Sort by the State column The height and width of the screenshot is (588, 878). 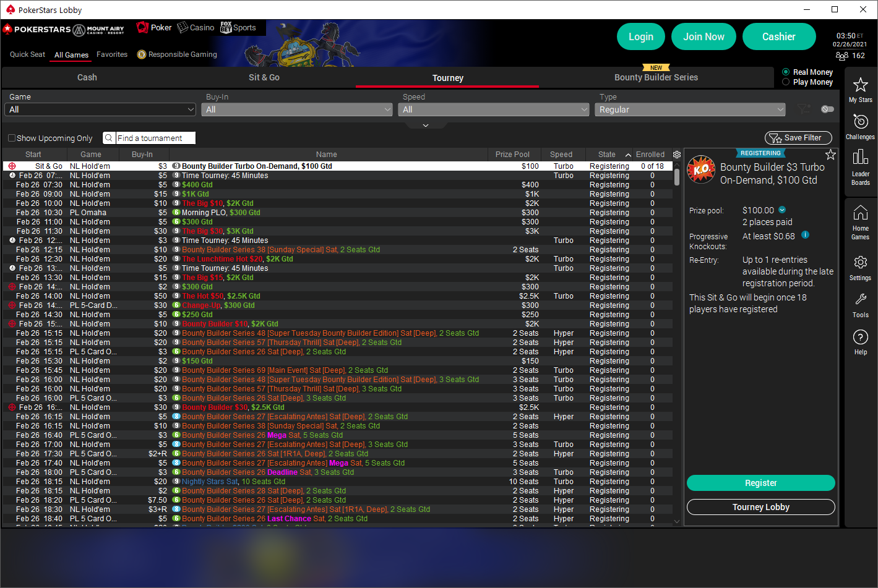coord(607,155)
